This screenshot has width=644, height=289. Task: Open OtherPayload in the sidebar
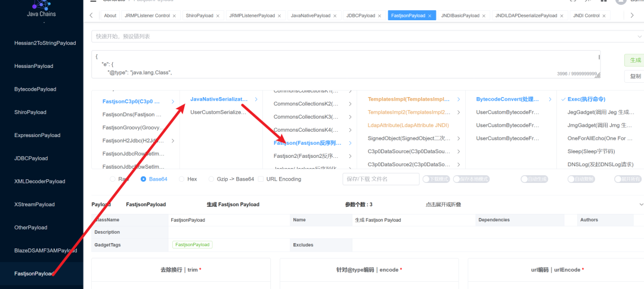tap(31, 228)
